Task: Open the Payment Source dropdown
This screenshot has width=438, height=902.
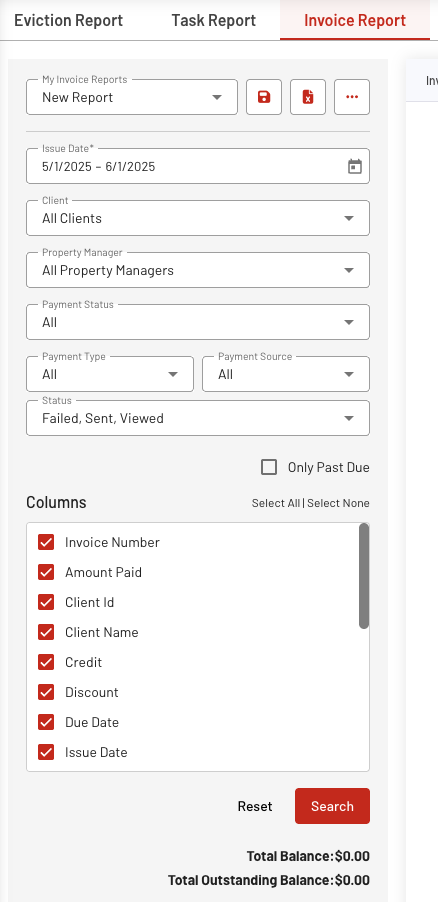Action: click(286, 374)
